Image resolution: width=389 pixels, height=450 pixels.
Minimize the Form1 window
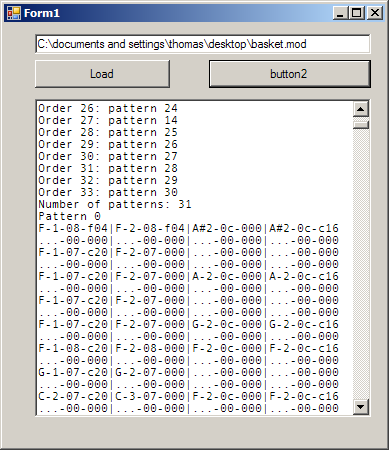(x=340, y=13)
